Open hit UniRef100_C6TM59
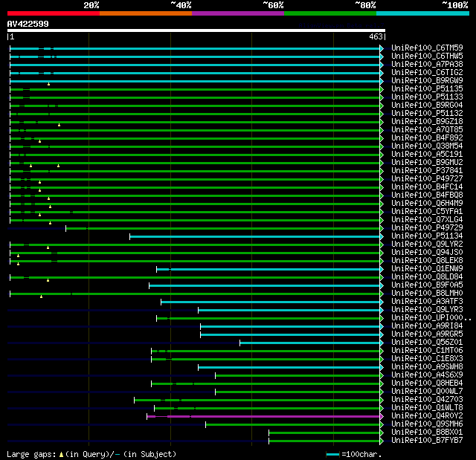The image size is (476, 460). (427, 48)
